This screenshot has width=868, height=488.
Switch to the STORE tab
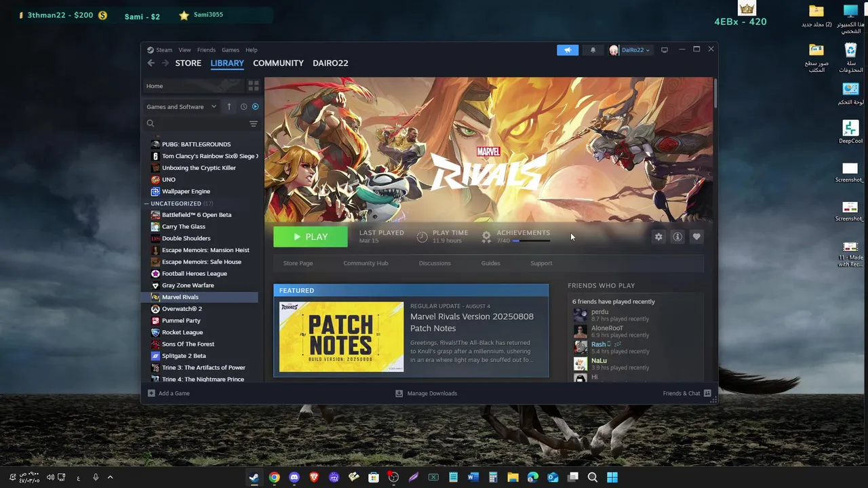point(189,63)
